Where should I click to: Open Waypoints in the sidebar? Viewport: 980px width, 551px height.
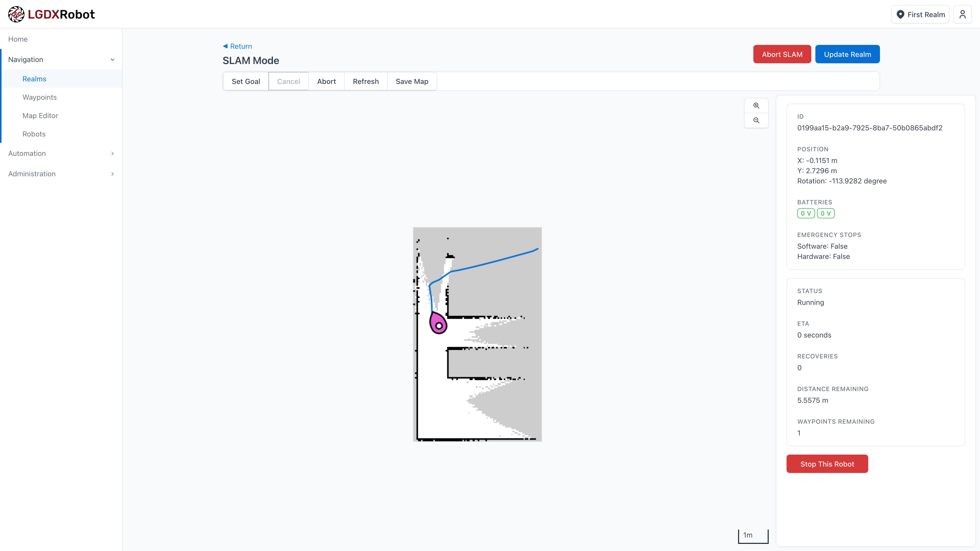tap(39, 97)
